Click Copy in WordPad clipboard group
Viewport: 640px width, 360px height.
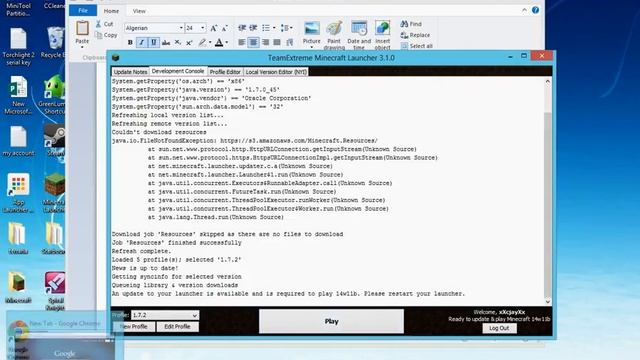click(106, 35)
